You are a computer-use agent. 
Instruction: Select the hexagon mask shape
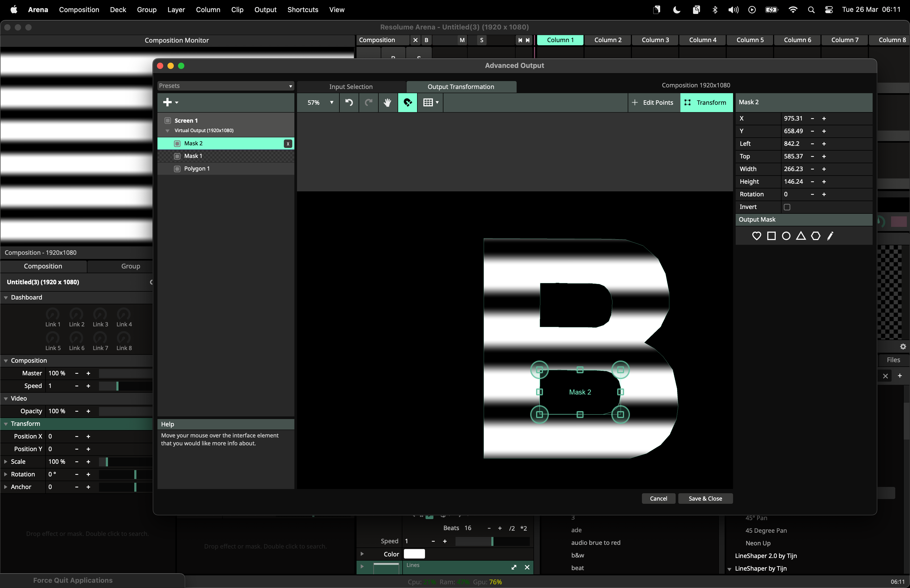click(x=815, y=236)
